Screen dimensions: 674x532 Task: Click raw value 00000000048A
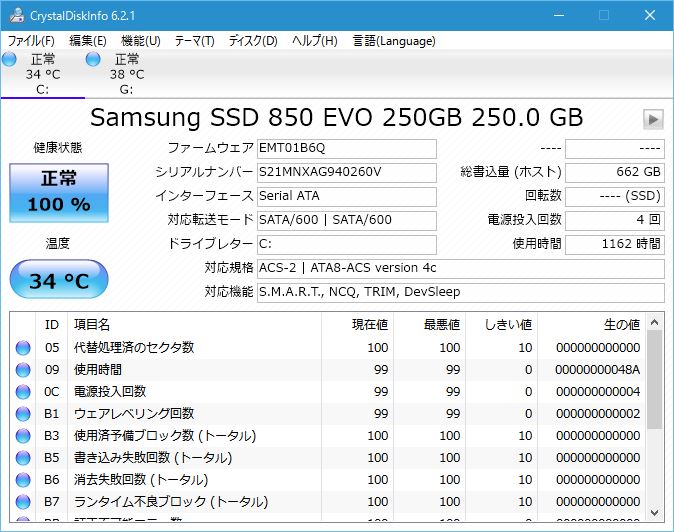pyautogui.click(x=597, y=370)
